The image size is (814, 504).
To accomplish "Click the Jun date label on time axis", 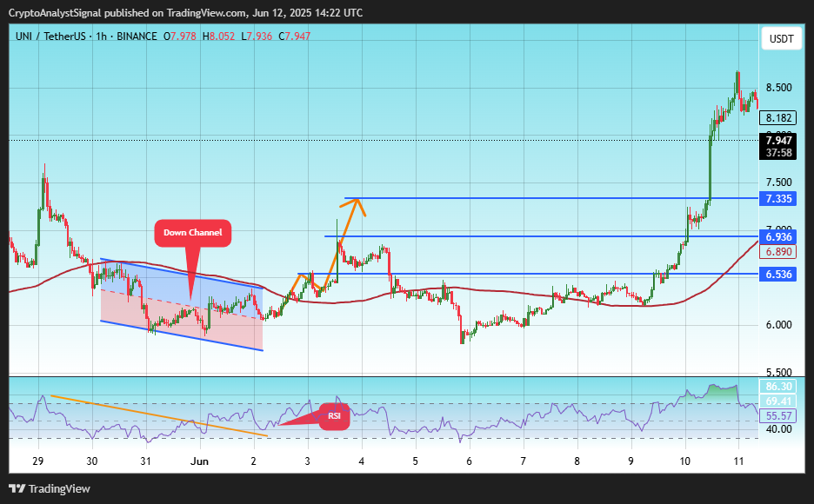I will 199,461.
